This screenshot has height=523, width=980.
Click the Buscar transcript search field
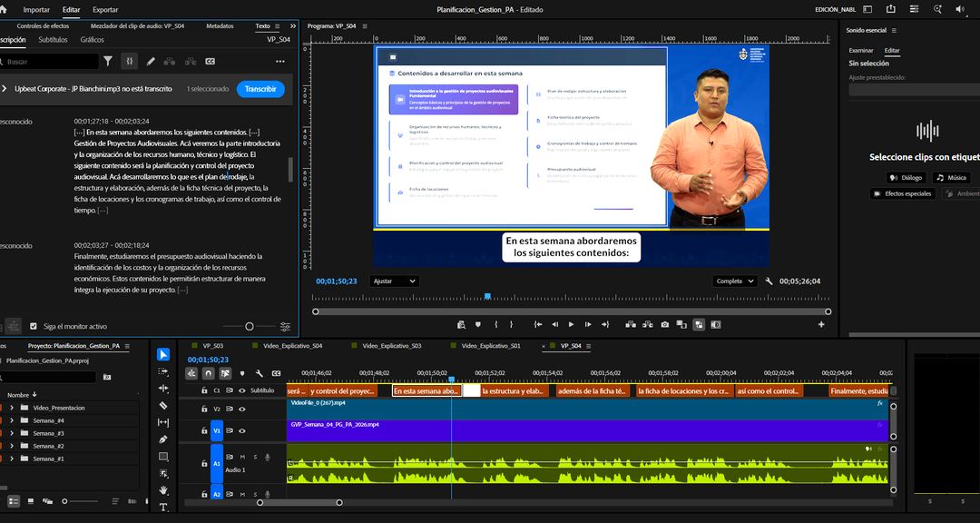(x=50, y=62)
